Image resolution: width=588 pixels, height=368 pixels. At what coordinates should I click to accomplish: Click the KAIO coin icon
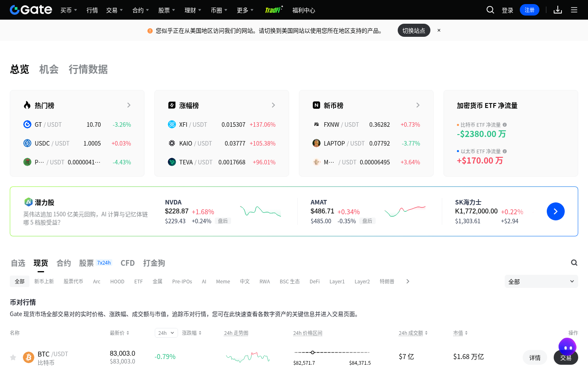172,143
